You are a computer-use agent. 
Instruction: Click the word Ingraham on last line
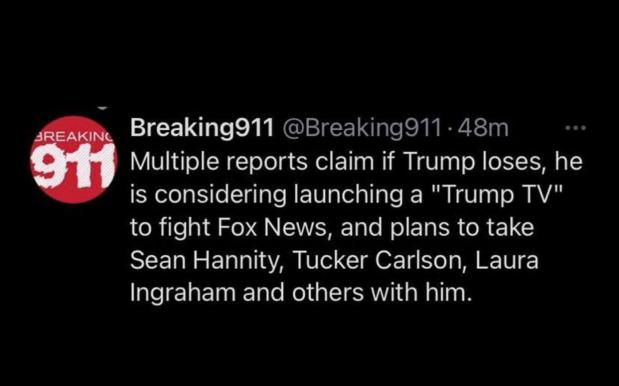[183, 293]
